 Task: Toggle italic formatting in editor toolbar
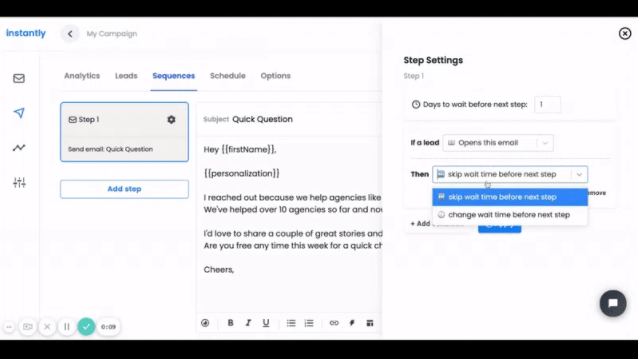pyautogui.click(x=248, y=323)
